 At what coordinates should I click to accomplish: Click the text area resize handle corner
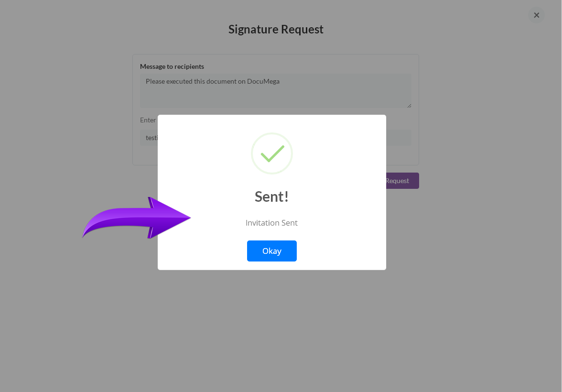click(409, 106)
